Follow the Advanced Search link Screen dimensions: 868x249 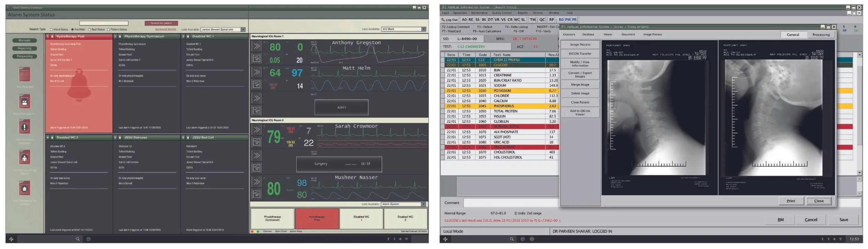[x=166, y=29]
